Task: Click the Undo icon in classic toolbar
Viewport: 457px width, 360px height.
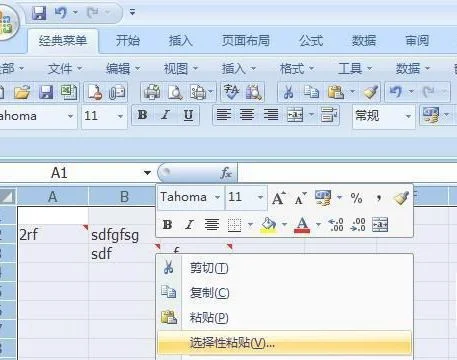Action: coord(396,91)
